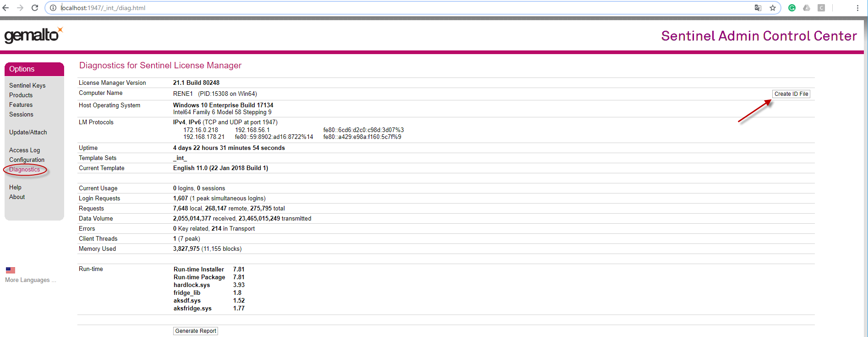This screenshot has height=337, width=868.
Task: Click computer name RENE1
Action: [x=183, y=94]
